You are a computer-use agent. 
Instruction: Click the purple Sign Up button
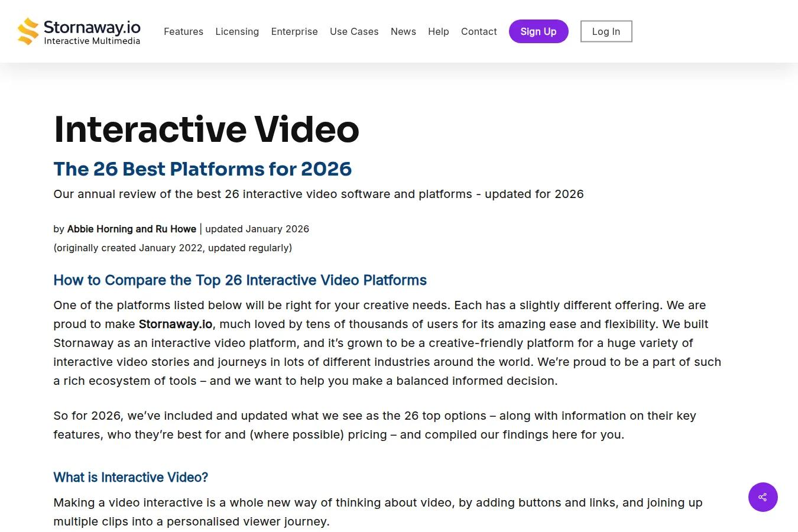point(539,31)
